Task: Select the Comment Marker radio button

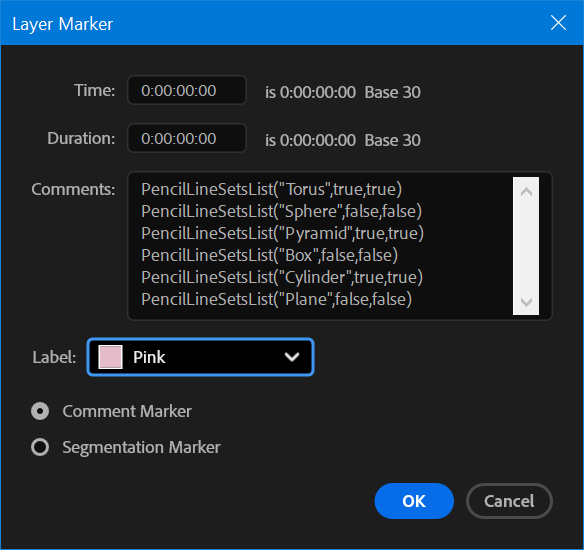Action: 40,411
